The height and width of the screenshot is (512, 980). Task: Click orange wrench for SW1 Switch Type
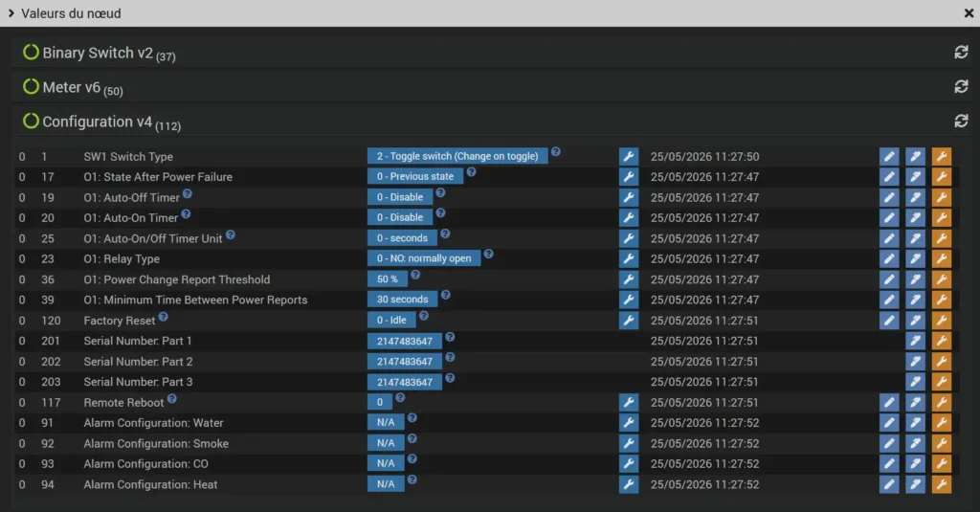click(x=942, y=156)
